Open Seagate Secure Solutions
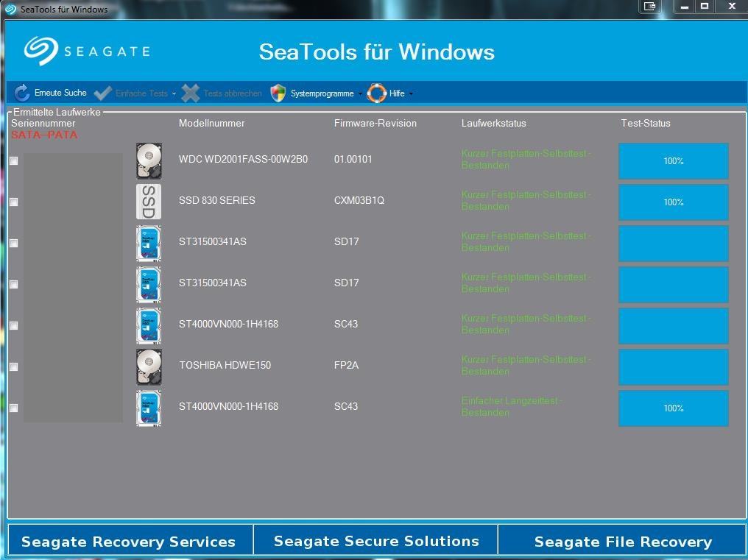748x560 pixels. pyautogui.click(x=376, y=541)
